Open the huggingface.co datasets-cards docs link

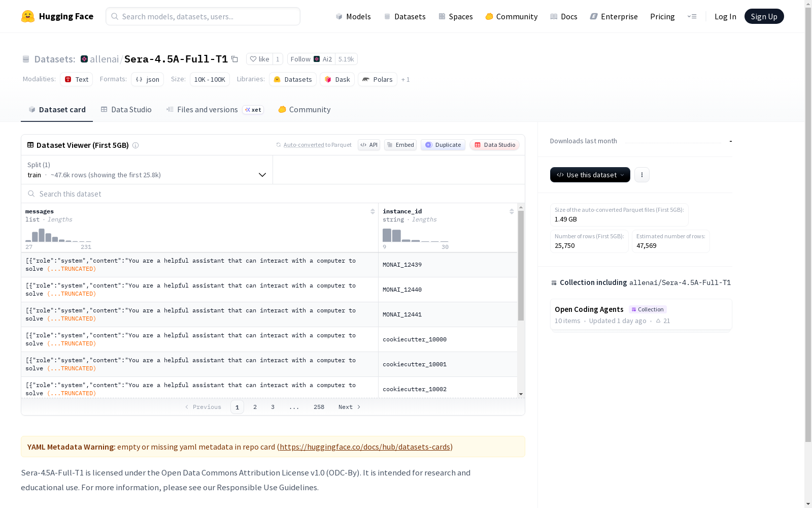click(x=365, y=447)
